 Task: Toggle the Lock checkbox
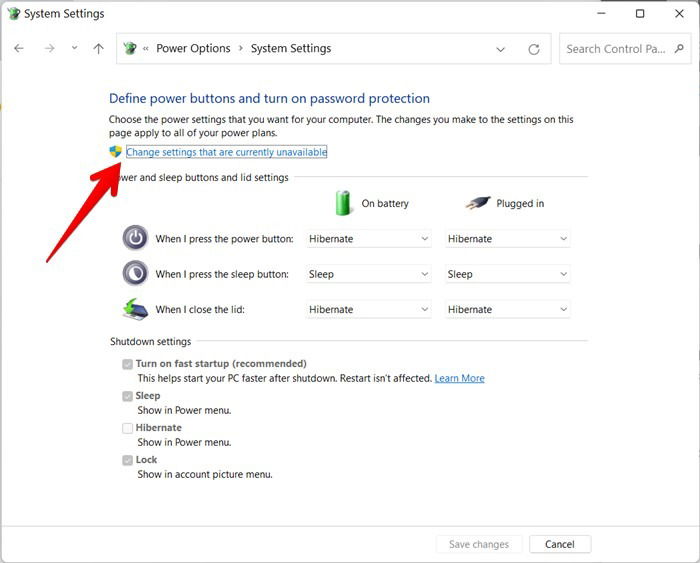pyautogui.click(x=128, y=460)
